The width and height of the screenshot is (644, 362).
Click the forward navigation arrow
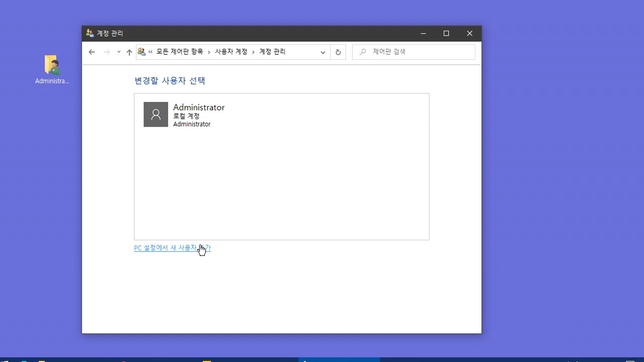(107, 52)
